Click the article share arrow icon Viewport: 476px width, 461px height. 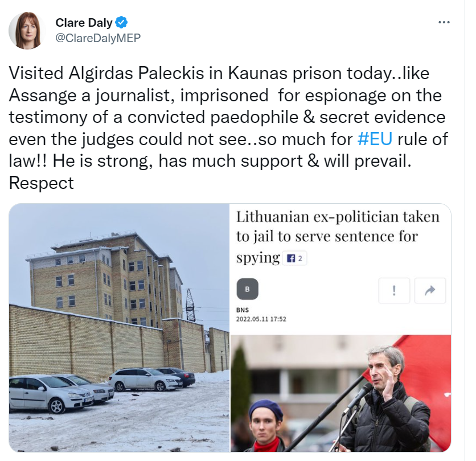(x=430, y=290)
